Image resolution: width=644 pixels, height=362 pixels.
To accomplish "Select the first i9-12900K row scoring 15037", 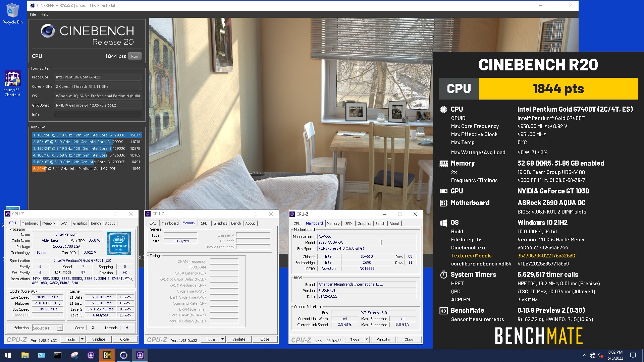I will 87,135.
